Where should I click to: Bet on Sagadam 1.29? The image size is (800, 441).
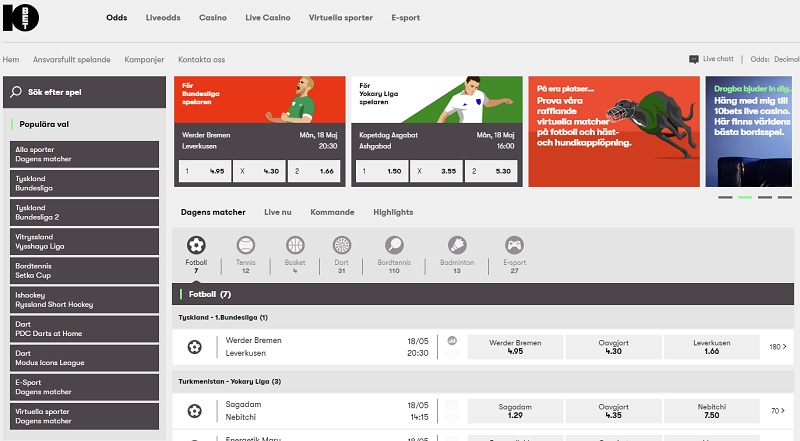[x=515, y=411]
